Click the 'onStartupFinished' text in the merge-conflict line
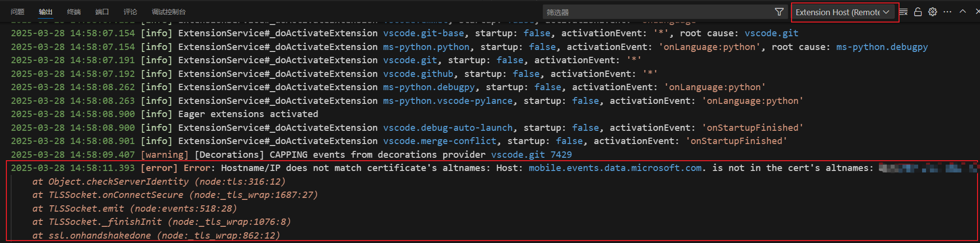The height and width of the screenshot is (243, 980). tap(736, 141)
